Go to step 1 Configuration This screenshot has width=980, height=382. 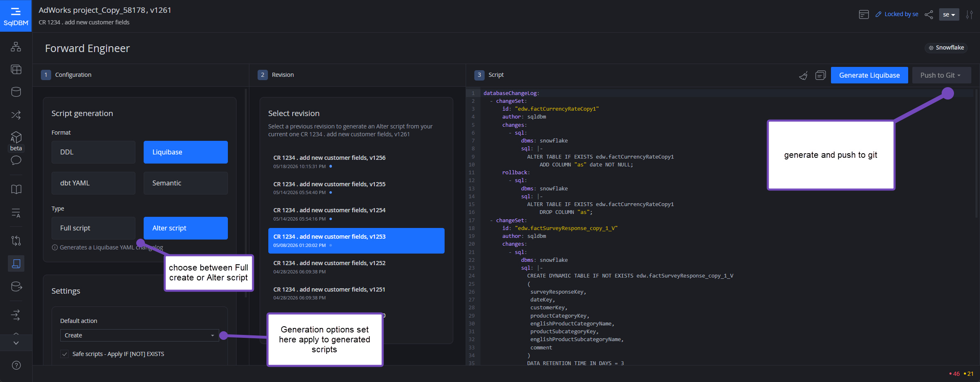(x=66, y=75)
